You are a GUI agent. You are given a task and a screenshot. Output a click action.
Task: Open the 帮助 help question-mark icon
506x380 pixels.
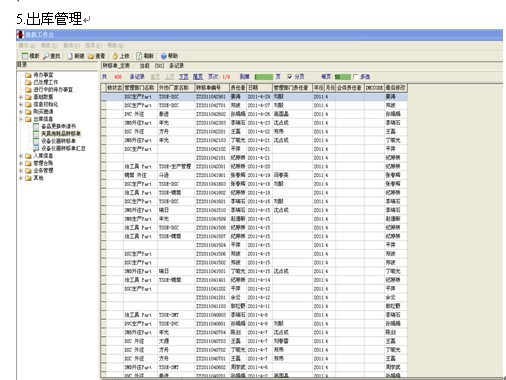[x=164, y=56]
